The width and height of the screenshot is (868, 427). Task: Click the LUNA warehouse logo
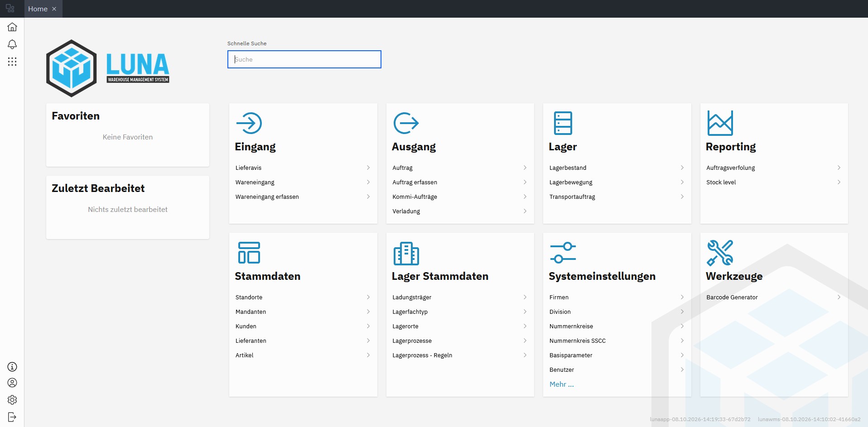(108, 68)
